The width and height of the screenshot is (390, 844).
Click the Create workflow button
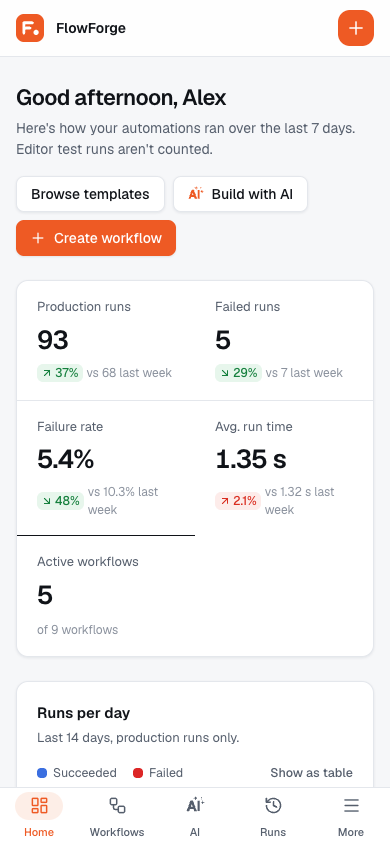point(96,238)
